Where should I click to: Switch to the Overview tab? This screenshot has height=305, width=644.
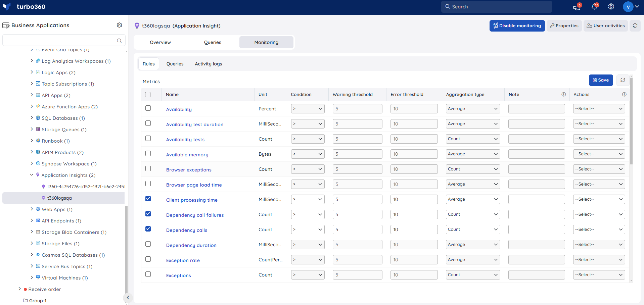pos(160,42)
